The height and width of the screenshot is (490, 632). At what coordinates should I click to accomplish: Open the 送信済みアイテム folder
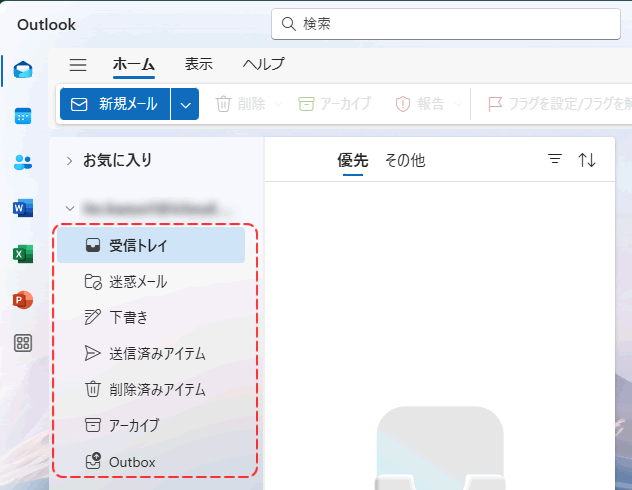coord(157,353)
